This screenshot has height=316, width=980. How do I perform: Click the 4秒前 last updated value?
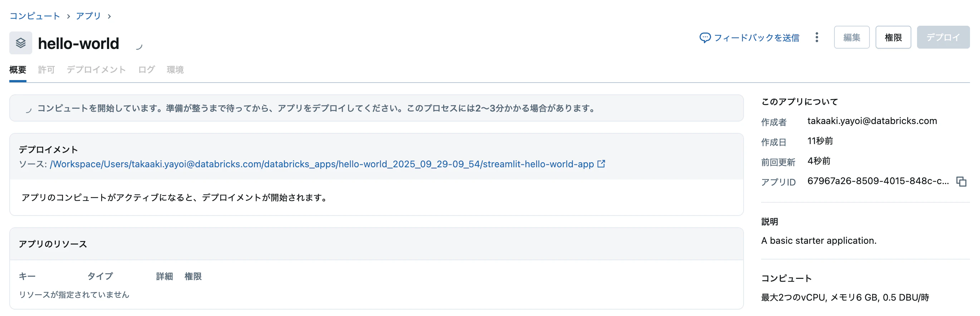[x=819, y=161]
